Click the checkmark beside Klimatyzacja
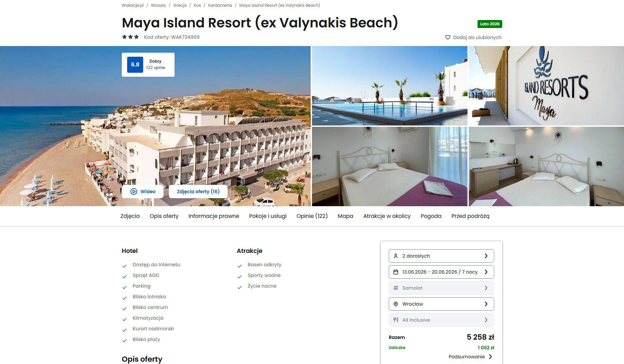Image resolution: width=624 pixels, height=364 pixels. click(x=124, y=319)
